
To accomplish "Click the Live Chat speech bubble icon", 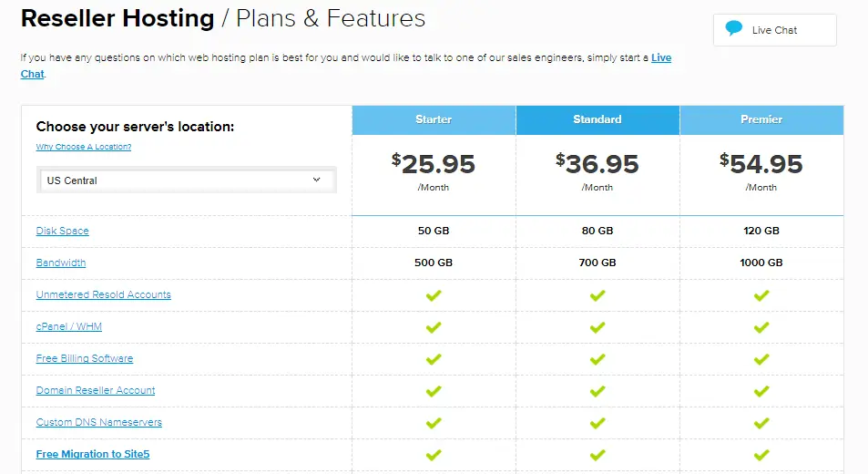I will 733,28.
